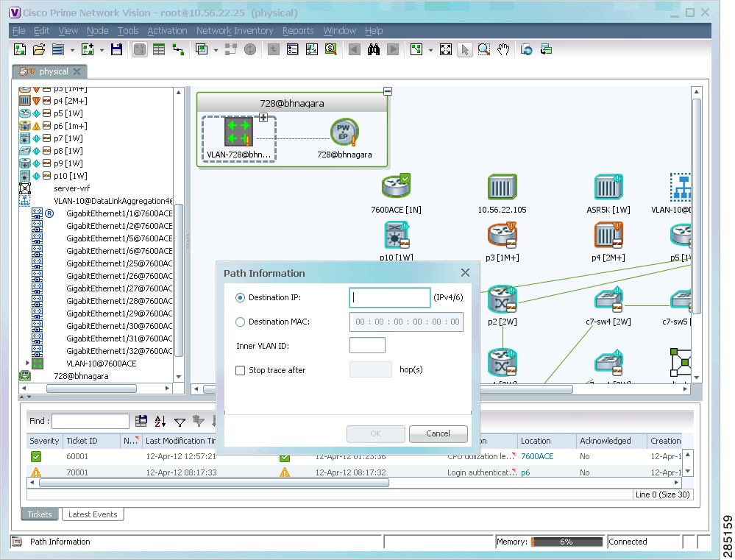Viewport: 735px width, 560px height.
Task: Open a map with the folder icon
Action: (x=39, y=49)
